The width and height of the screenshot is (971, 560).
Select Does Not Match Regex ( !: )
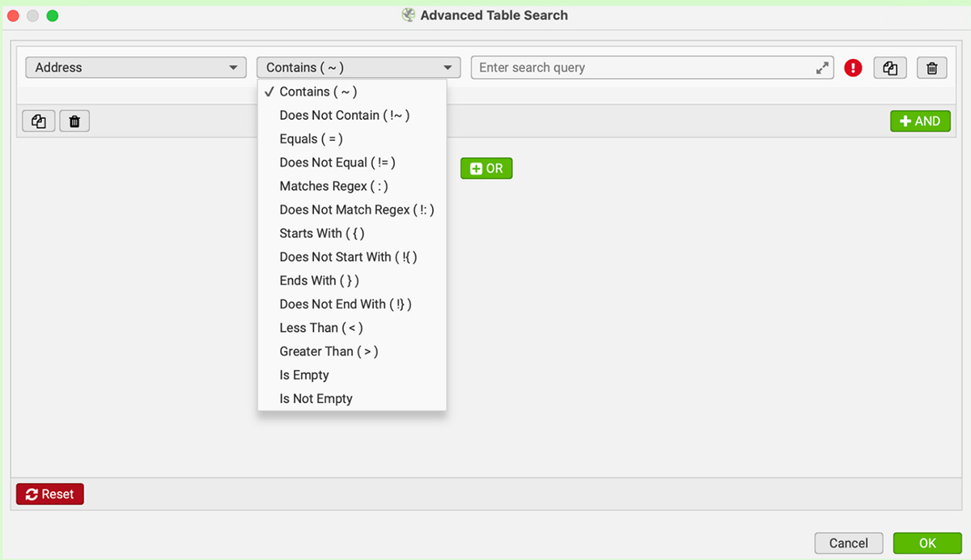pyautogui.click(x=352, y=210)
